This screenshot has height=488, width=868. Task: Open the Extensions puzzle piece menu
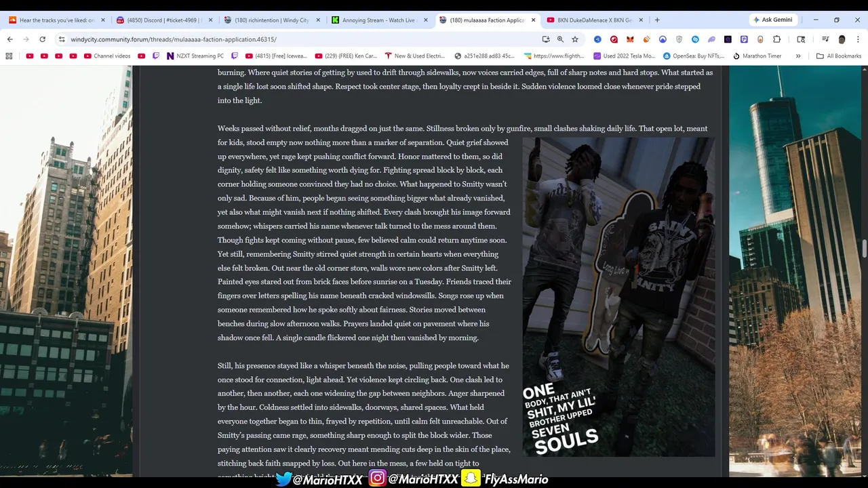pos(777,39)
